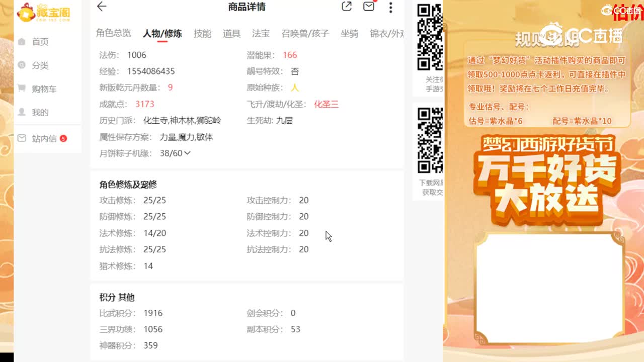644x362 pixels.
Task: Open the three-dot more menu
Action: pyautogui.click(x=390, y=7)
